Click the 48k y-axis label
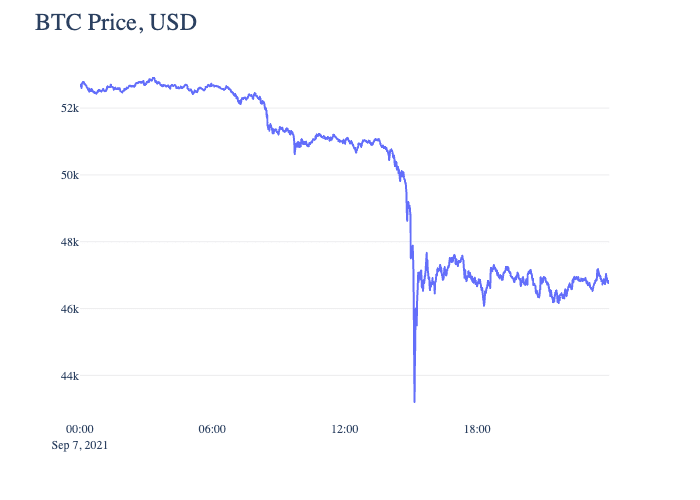Viewport: 700px width, 500px height. (70, 242)
